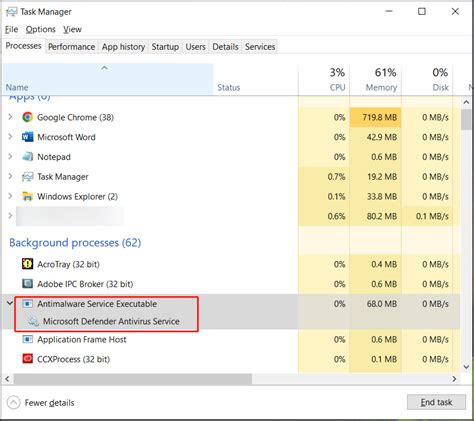Switch to the Details tab
Image resolution: width=474 pixels, height=421 pixels.
[x=225, y=47]
